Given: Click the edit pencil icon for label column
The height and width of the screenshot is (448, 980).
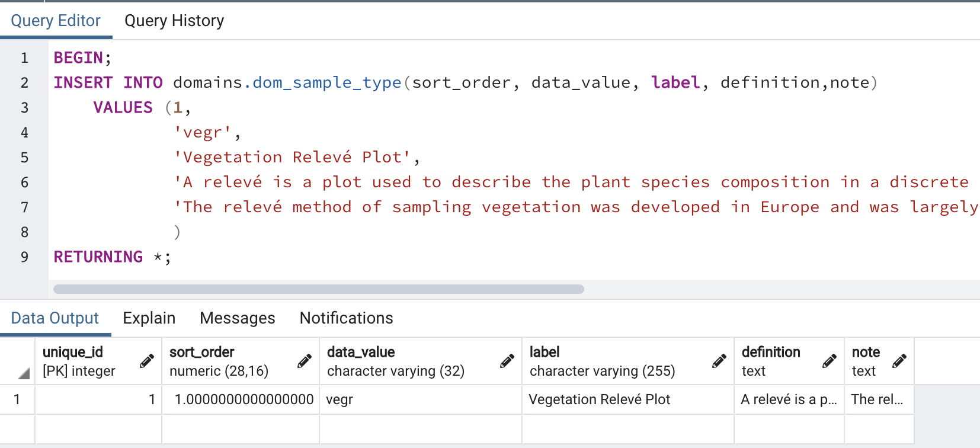Looking at the screenshot, I should [719, 361].
